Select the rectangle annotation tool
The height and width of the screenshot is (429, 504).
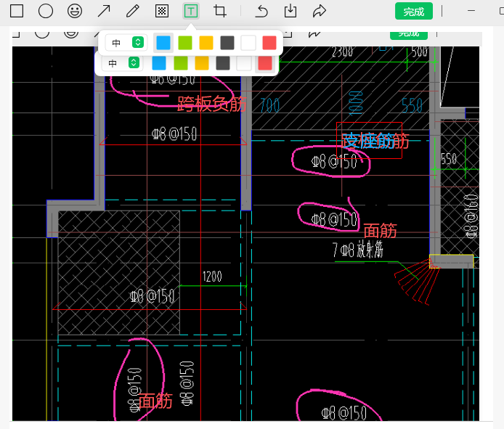click(x=17, y=11)
